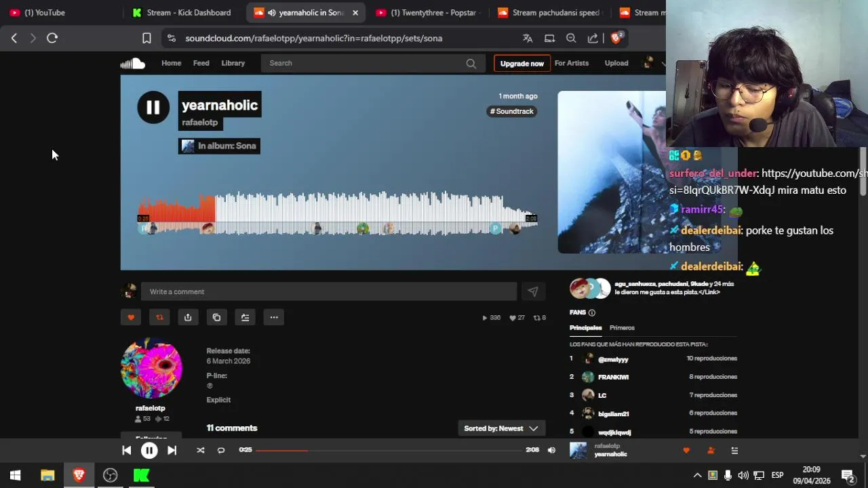Screen dimensions: 868x488
Task: Open fan @zmatyyy profile
Action: tap(613, 359)
